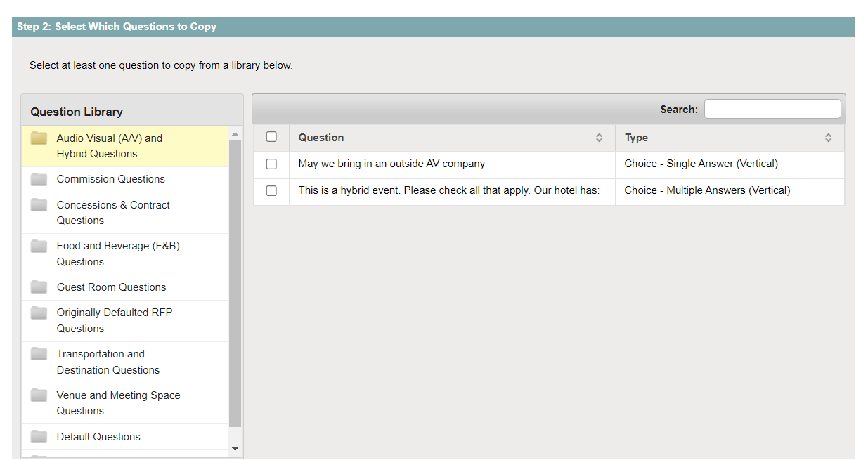Click the Transportation and Destination folder icon
This screenshot has width=868, height=460.
tap(39, 354)
